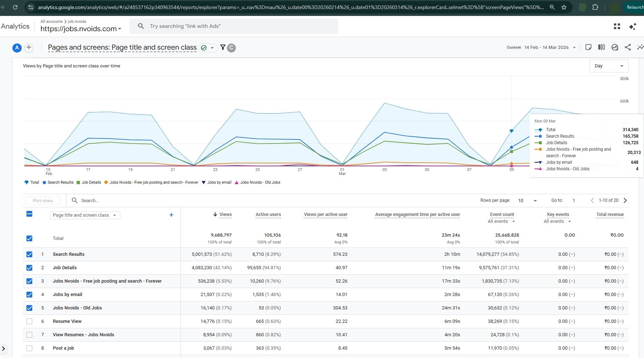
Task: Go to next table page arrow
Action: (x=625, y=200)
